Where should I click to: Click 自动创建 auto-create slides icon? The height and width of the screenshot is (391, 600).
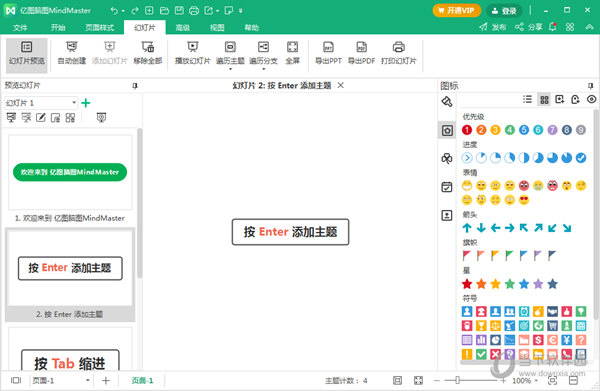coord(72,53)
